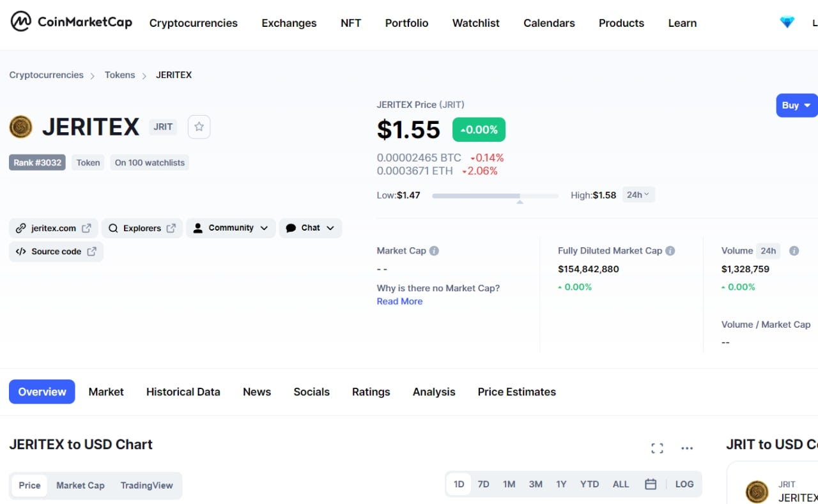Open the Source code link
This screenshot has height=504, width=818.
point(56,251)
